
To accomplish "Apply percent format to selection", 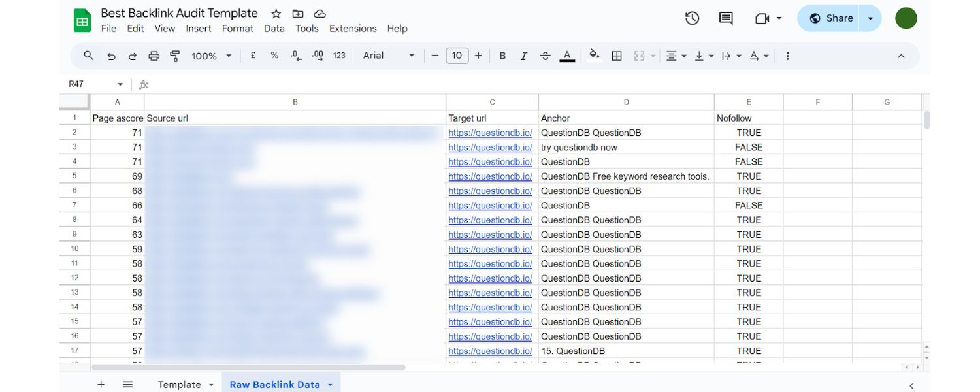I will [x=274, y=56].
